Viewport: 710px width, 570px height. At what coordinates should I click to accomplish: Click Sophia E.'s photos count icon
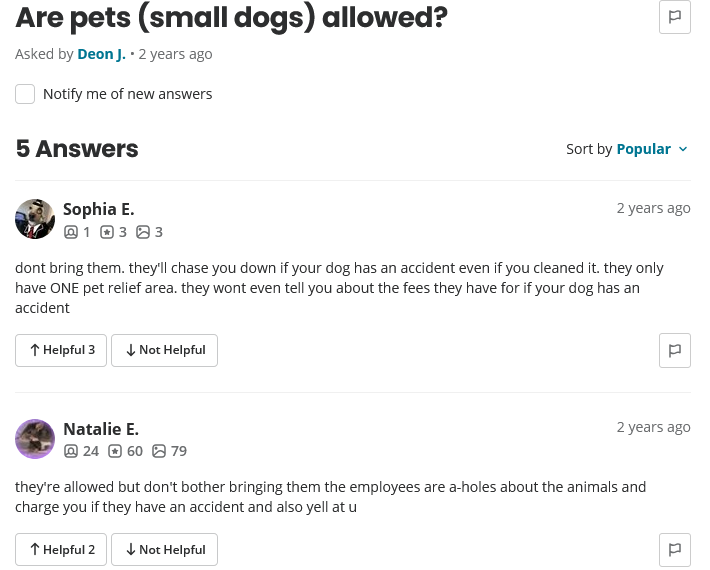(x=143, y=232)
